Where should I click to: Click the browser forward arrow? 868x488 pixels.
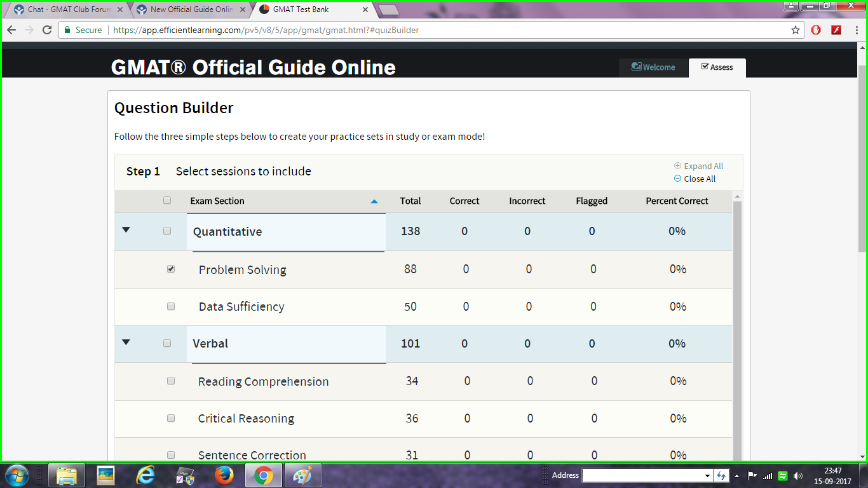click(29, 30)
